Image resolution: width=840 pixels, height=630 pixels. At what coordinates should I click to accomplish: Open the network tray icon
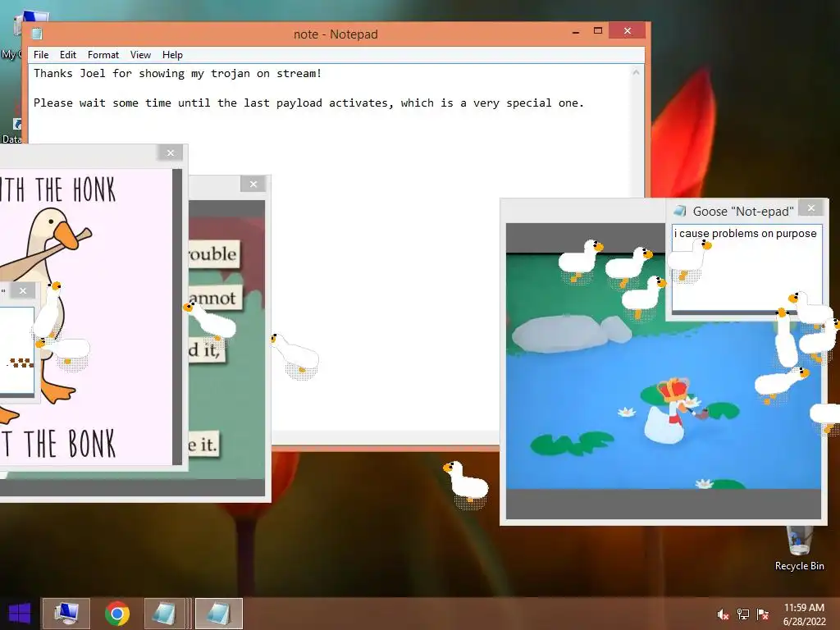(x=743, y=614)
